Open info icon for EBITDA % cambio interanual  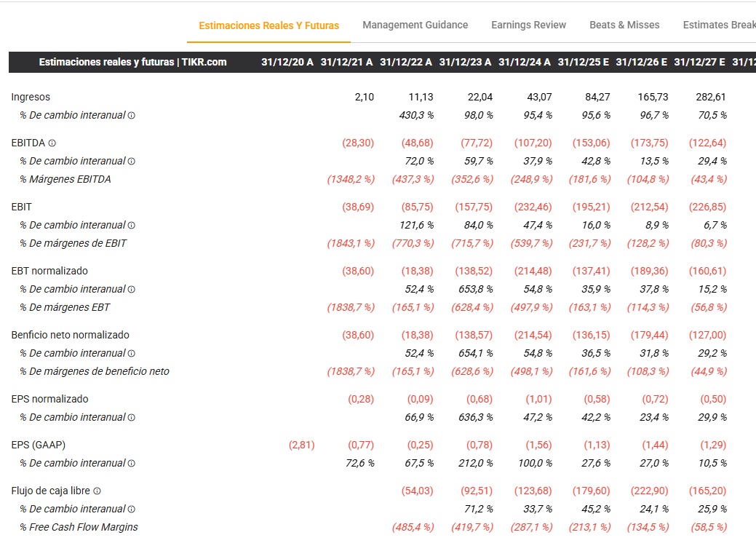[132, 162]
